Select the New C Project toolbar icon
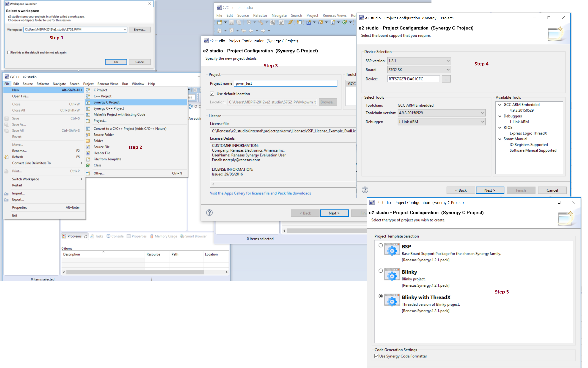This screenshot has height=368, width=588. click(x=309, y=23)
